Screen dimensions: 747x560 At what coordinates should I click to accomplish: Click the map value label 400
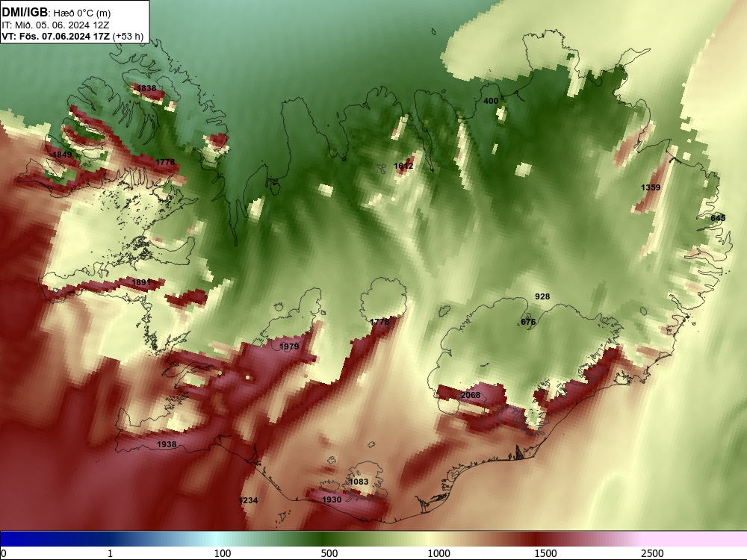tap(491, 101)
